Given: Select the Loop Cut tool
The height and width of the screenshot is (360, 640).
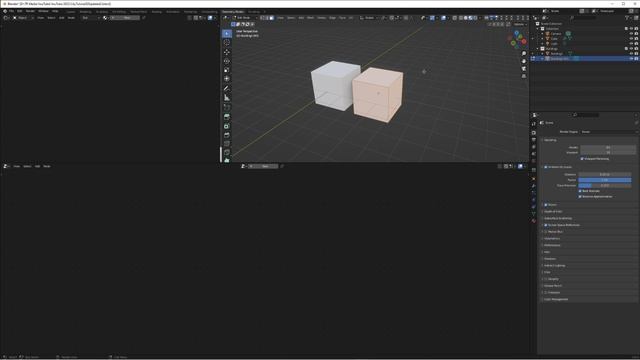Looking at the screenshot, I should pyautogui.click(x=227, y=144).
